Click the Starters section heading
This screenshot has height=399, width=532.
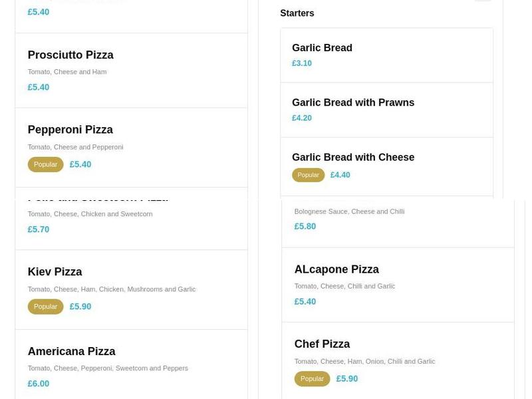297,13
